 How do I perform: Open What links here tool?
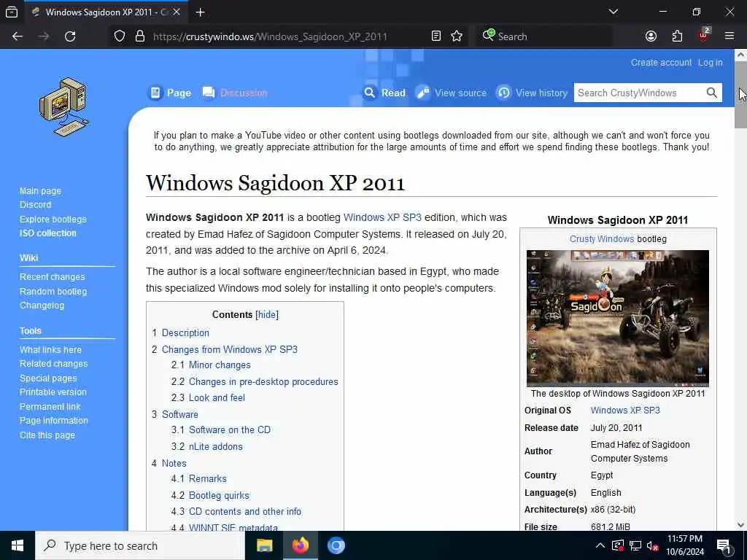[50, 349]
